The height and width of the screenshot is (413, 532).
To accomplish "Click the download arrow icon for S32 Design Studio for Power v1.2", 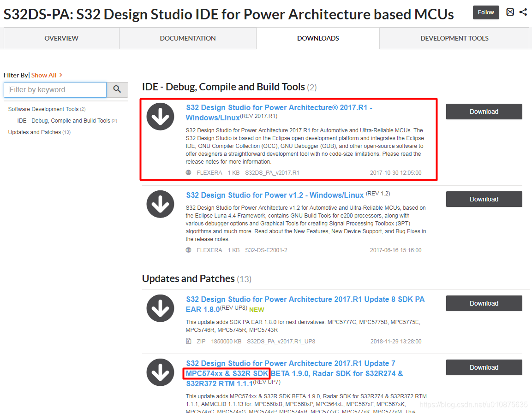I will (x=160, y=204).
